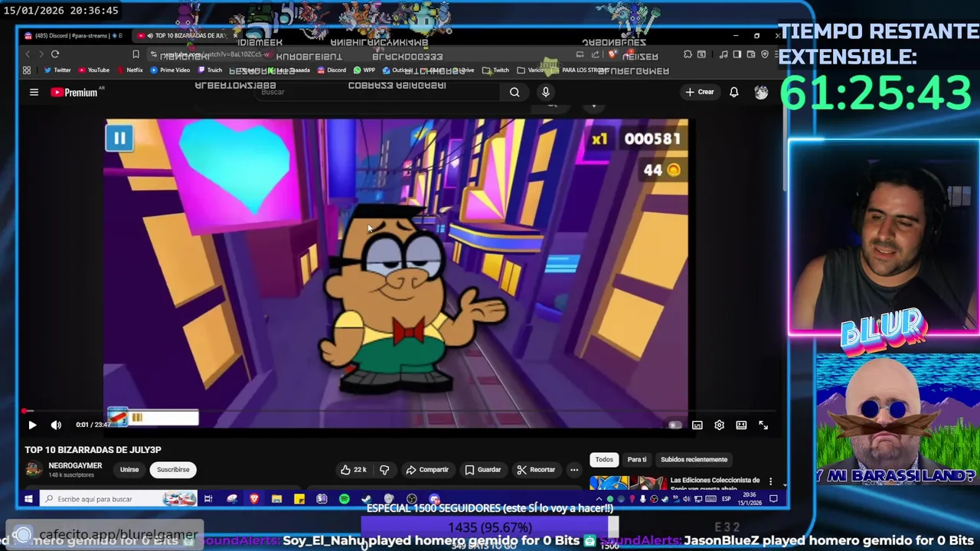Start voice search with the microphone icon

pos(546,93)
